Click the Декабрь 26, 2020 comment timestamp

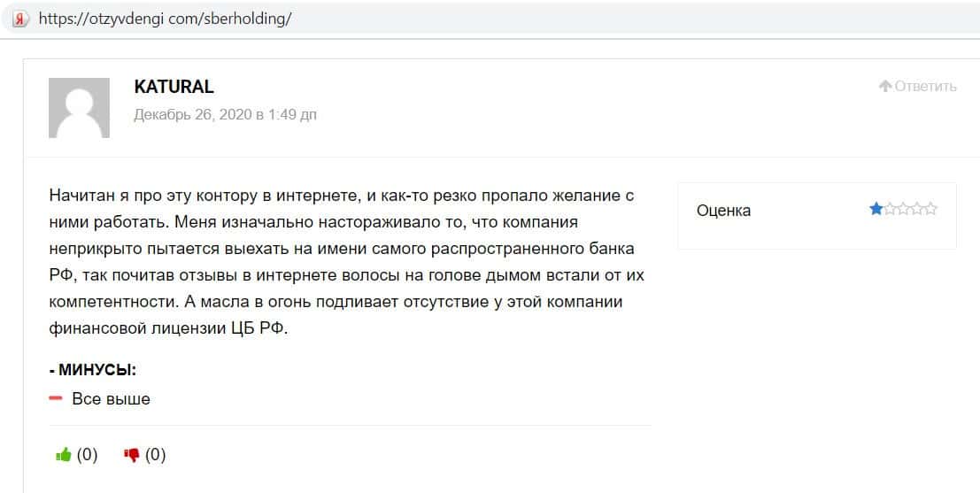click(225, 114)
